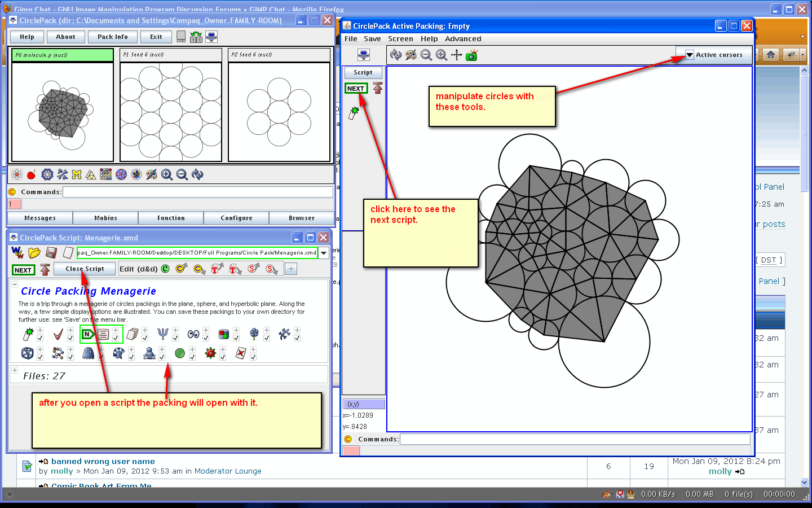Select the P1 Seed 6 packing thumbnail
This screenshot has height=508, width=812.
point(171,105)
